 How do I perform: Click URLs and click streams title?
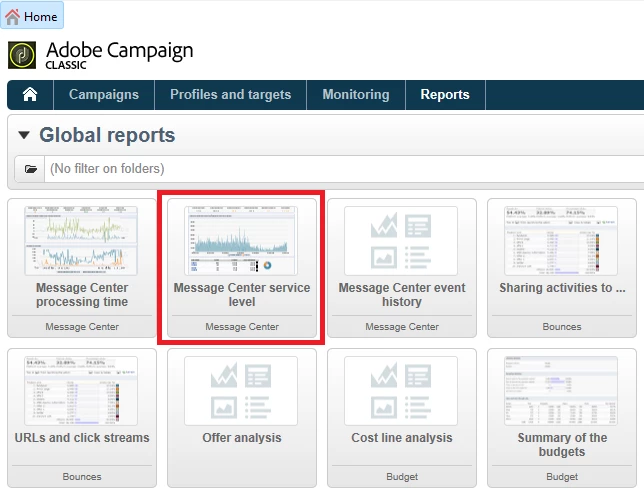point(82,438)
